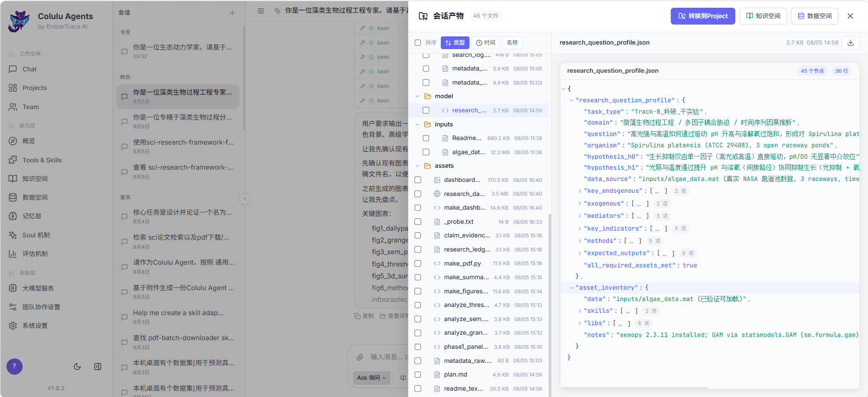The width and height of the screenshot is (868, 397).
Task: Check the dashboard file checkbox
Action: [418, 180]
